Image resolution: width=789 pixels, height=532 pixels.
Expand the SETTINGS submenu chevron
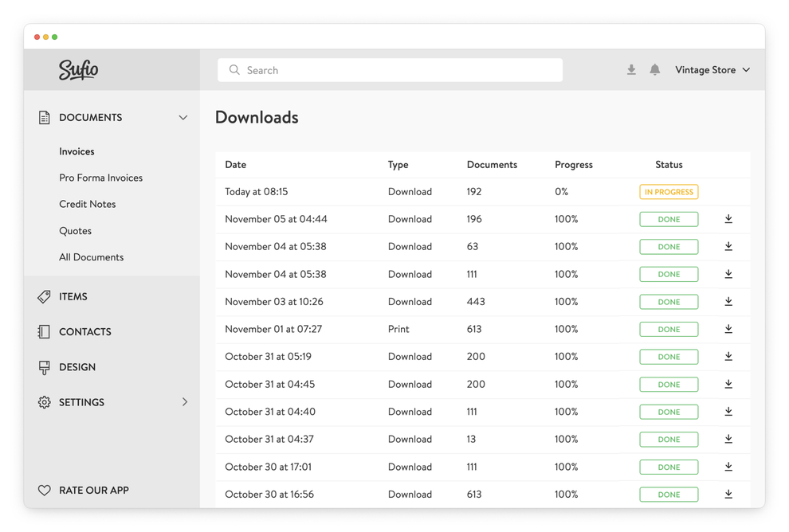tap(185, 402)
